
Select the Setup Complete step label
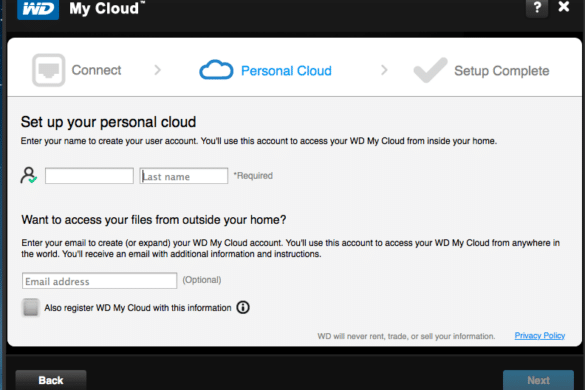tap(501, 71)
